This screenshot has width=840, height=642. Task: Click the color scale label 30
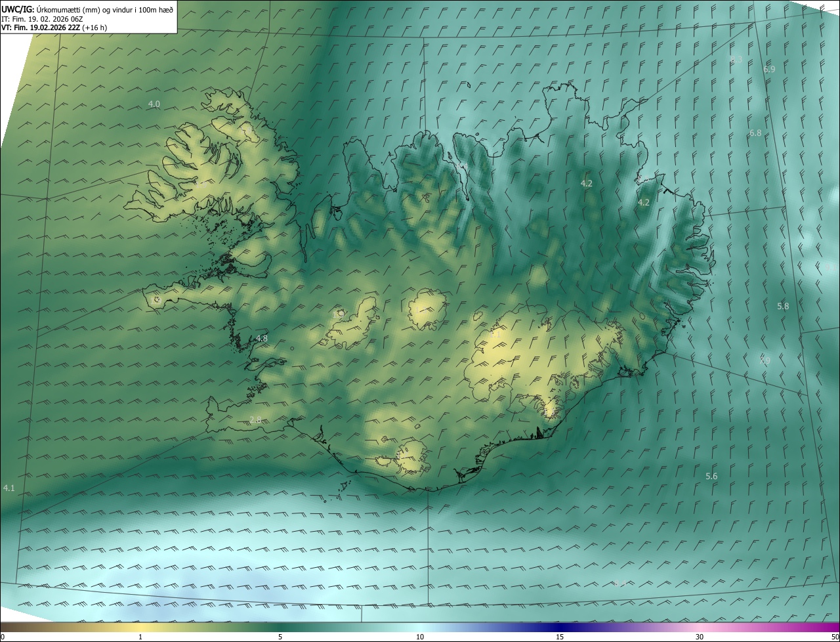(700, 637)
